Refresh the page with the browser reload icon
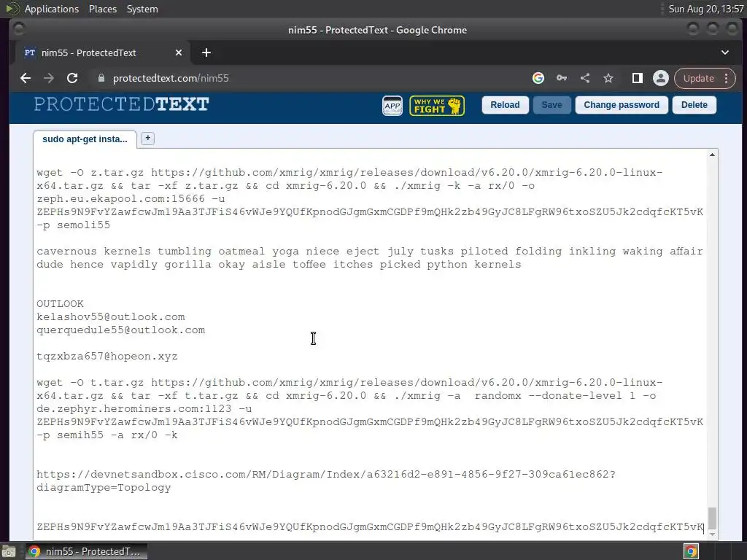 pos(72,78)
